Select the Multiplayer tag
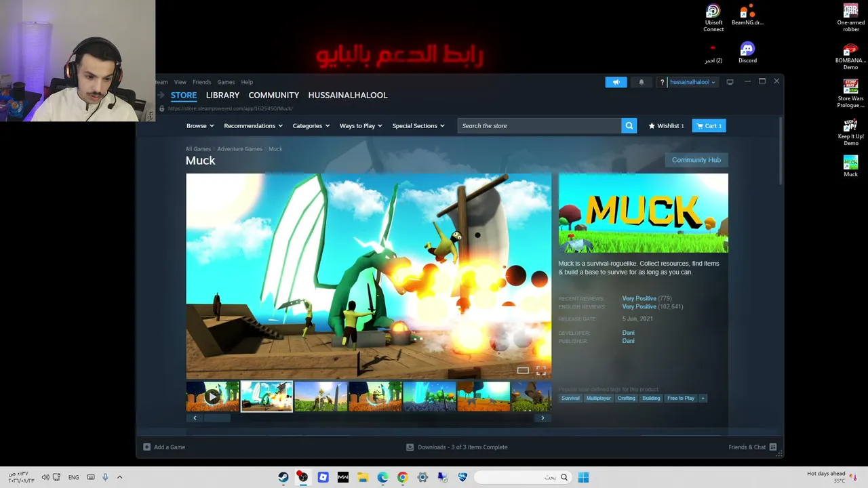868x488 pixels. click(599, 399)
